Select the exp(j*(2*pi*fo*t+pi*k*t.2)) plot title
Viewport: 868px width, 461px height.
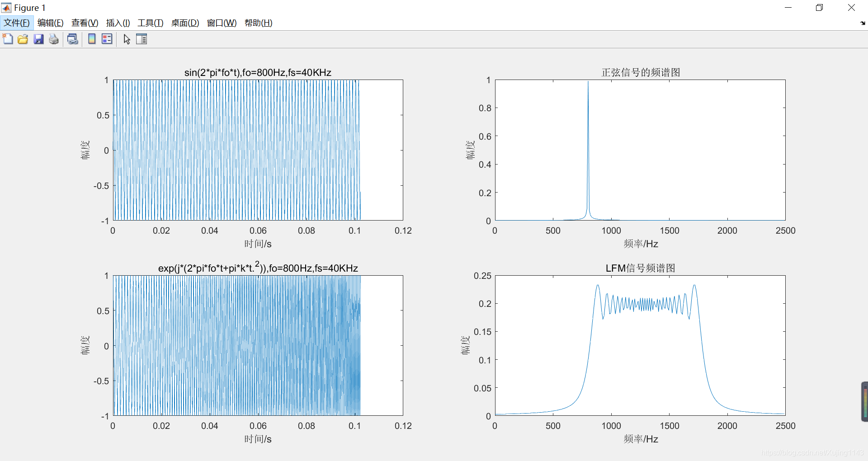(x=258, y=267)
